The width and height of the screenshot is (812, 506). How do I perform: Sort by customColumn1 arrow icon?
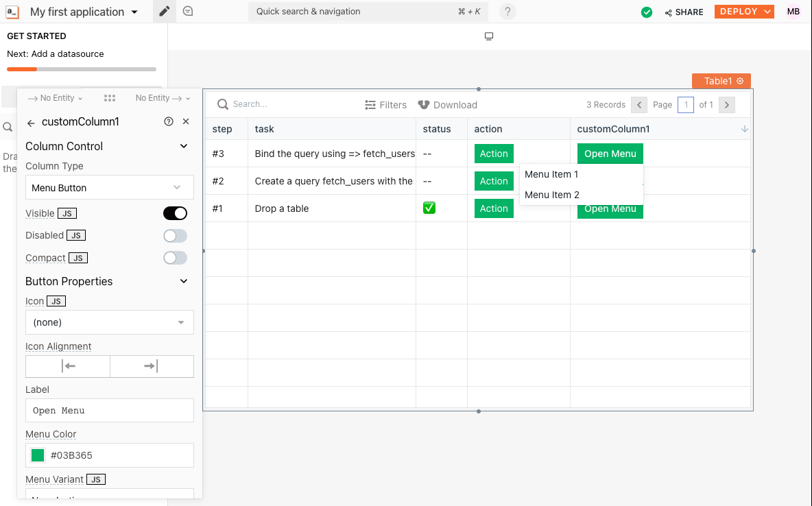click(x=744, y=129)
